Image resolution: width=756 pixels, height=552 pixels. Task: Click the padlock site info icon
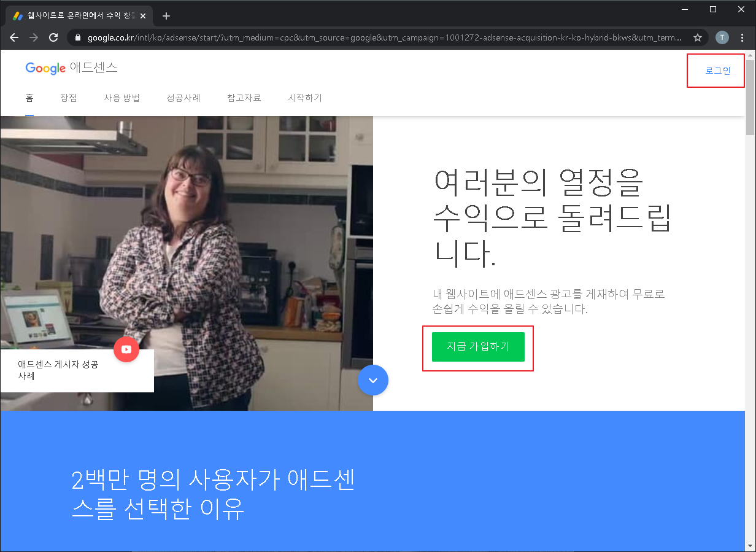click(x=77, y=37)
